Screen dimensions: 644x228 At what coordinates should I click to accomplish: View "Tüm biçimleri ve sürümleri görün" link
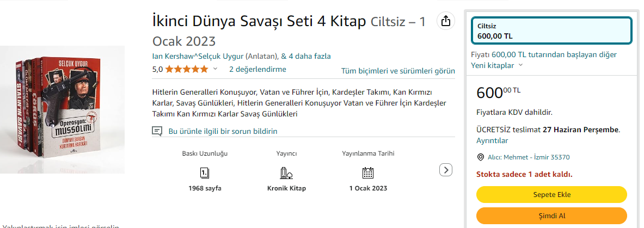tap(398, 71)
